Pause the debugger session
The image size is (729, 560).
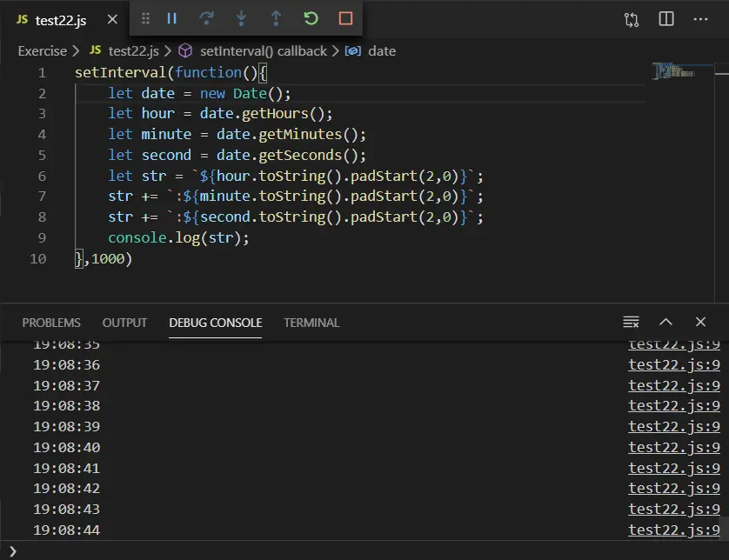click(172, 18)
